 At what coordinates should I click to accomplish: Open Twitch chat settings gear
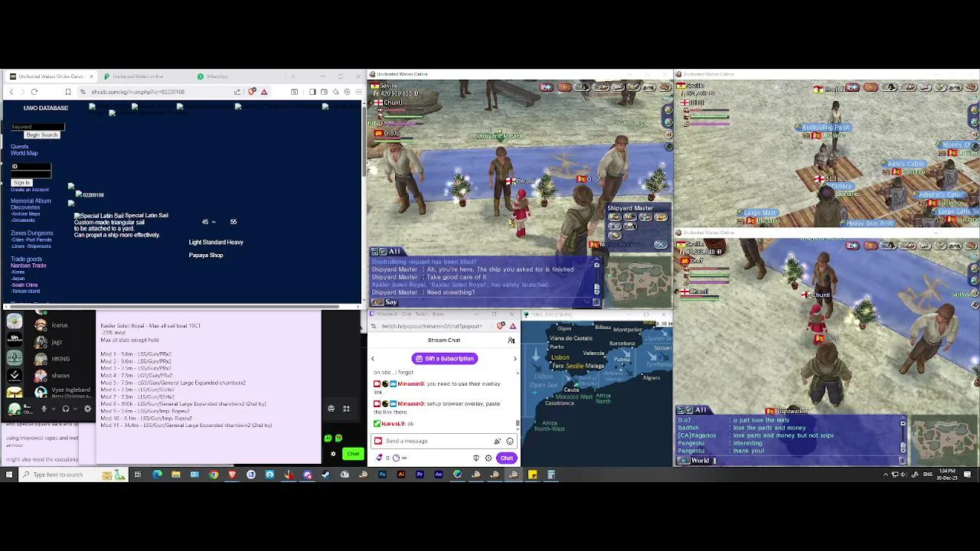(x=488, y=458)
